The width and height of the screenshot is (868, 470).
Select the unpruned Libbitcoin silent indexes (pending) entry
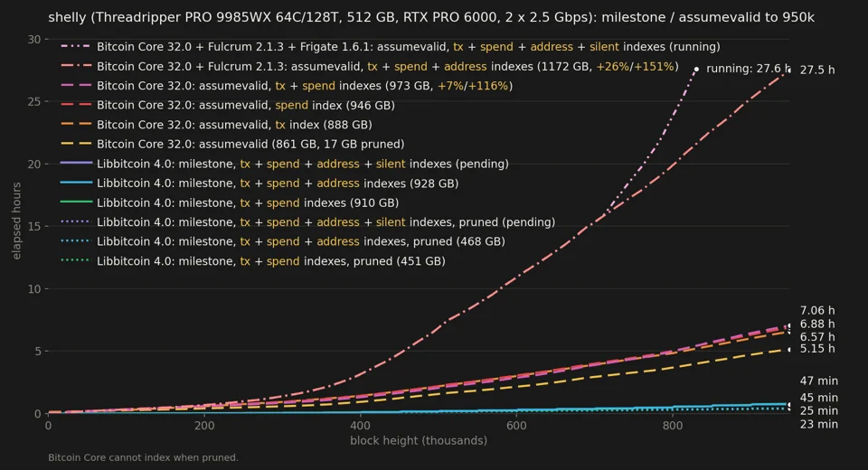[285, 164]
